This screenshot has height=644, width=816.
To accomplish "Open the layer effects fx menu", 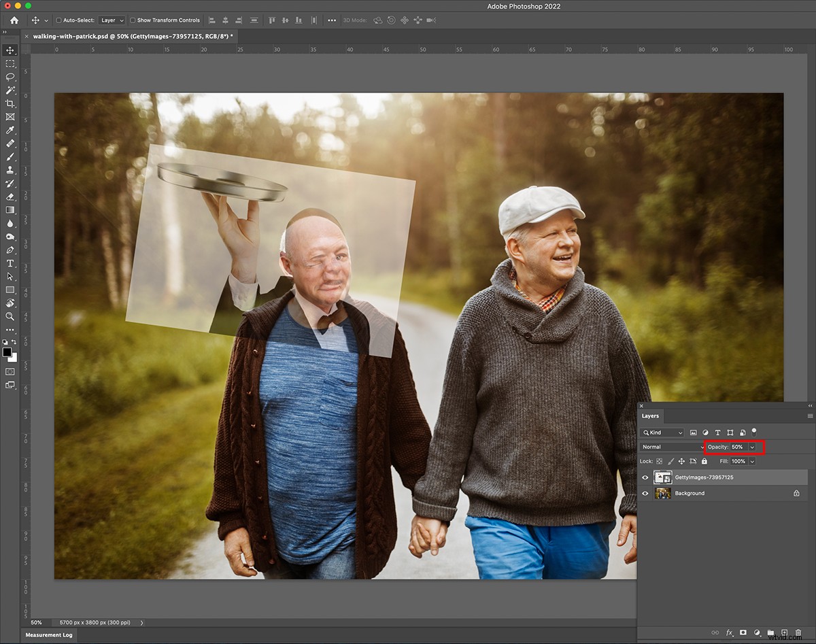I will [x=730, y=632].
